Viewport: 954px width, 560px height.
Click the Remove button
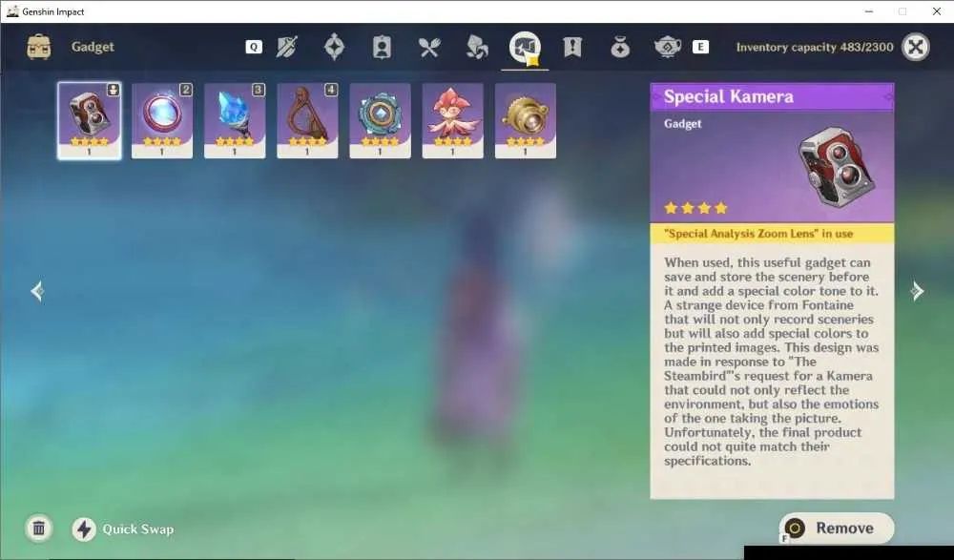[838, 528]
